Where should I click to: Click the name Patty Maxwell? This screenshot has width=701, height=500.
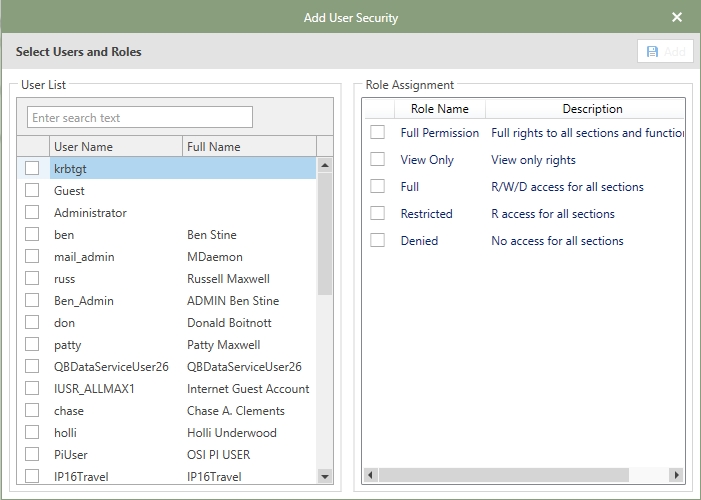tap(224, 345)
